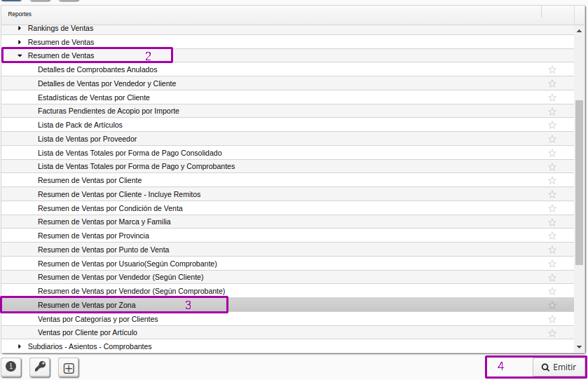Click the scrollbar down arrow
Image resolution: width=588 pixels, height=380 pixels.
579,347
